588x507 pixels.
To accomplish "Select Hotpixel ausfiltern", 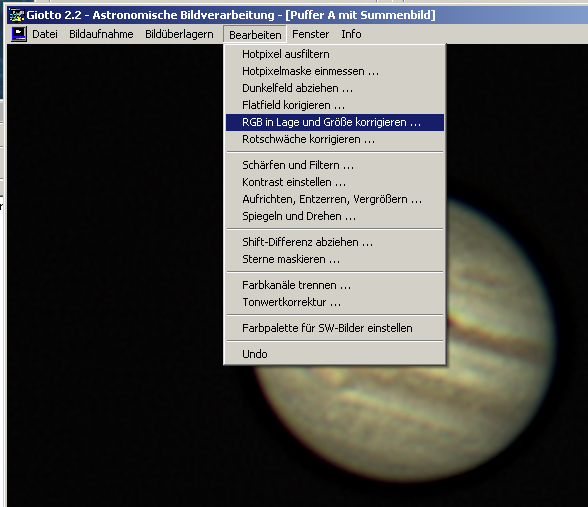I will tap(335, 54).
